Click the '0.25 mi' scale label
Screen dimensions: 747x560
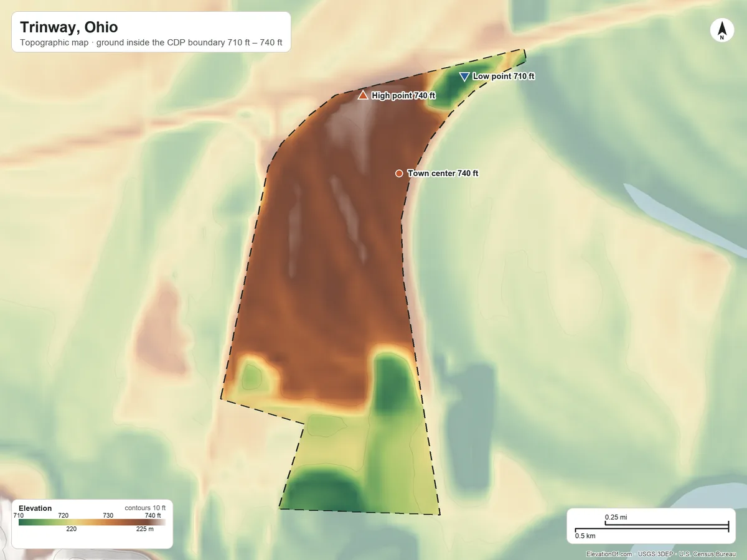pos(616,518)
